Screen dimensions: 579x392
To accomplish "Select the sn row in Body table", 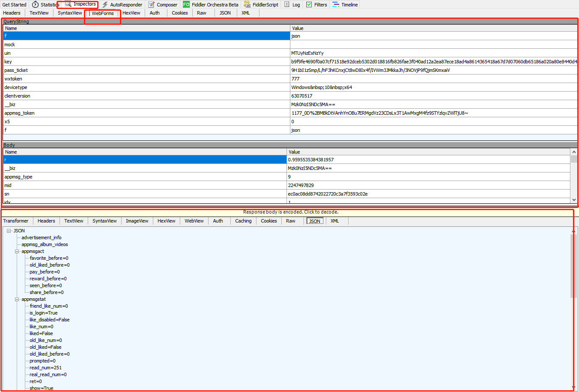I will 287,194.
